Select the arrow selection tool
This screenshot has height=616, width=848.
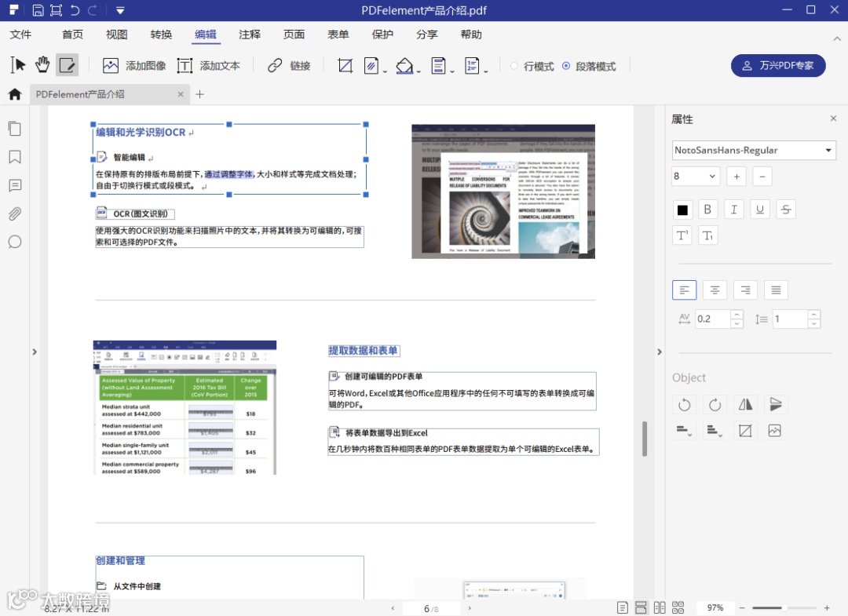[17, 65]
